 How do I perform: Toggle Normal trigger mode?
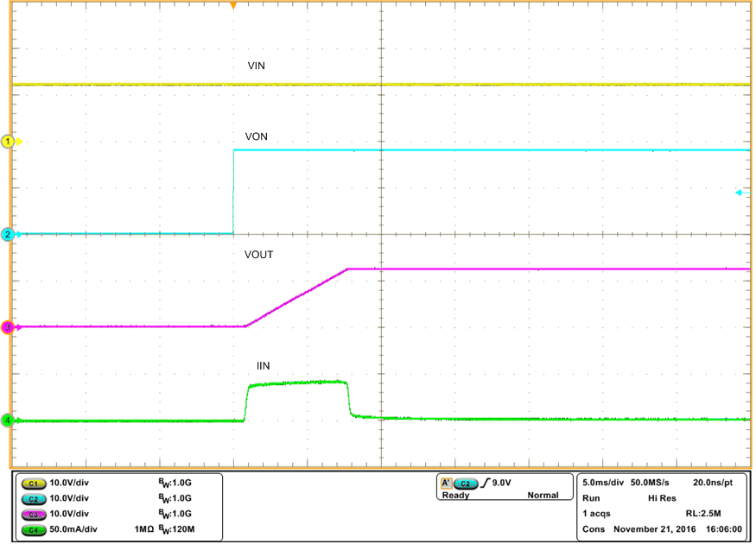[543, 493]
